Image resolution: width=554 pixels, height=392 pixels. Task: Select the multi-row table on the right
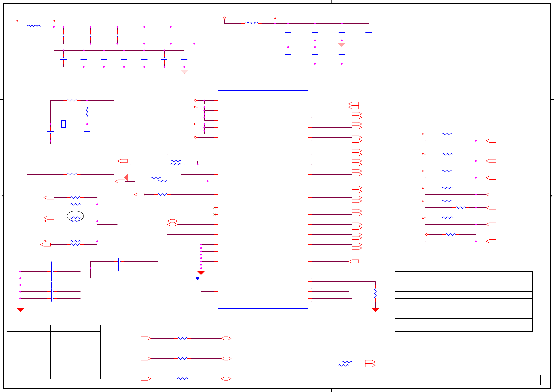464,302
